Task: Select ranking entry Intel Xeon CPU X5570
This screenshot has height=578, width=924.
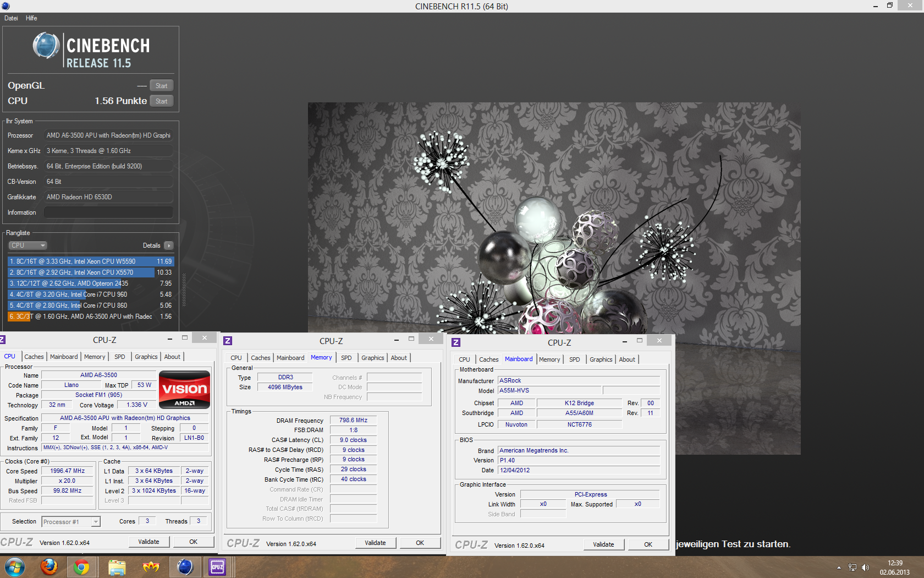Action: tap(91, 272)
